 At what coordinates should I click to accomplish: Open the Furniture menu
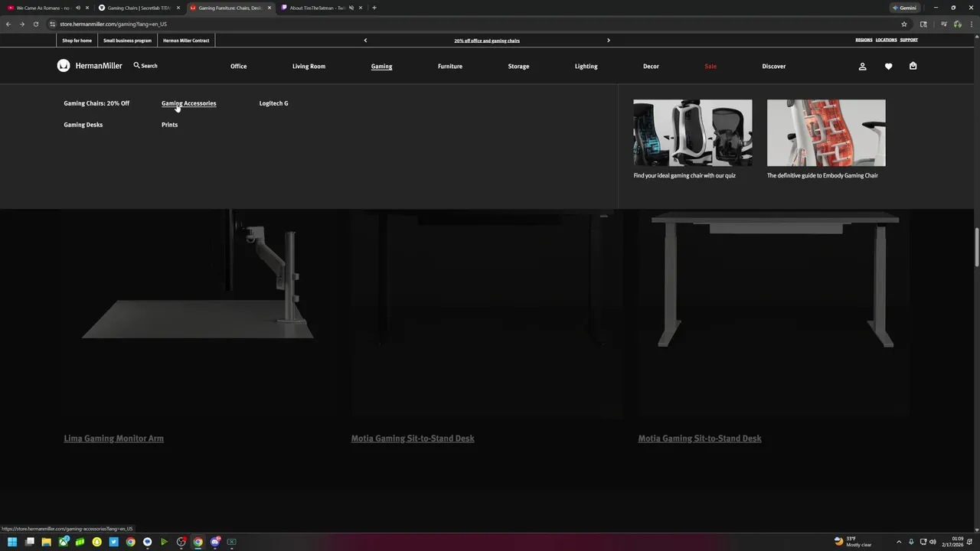click(x=450, y=67)
